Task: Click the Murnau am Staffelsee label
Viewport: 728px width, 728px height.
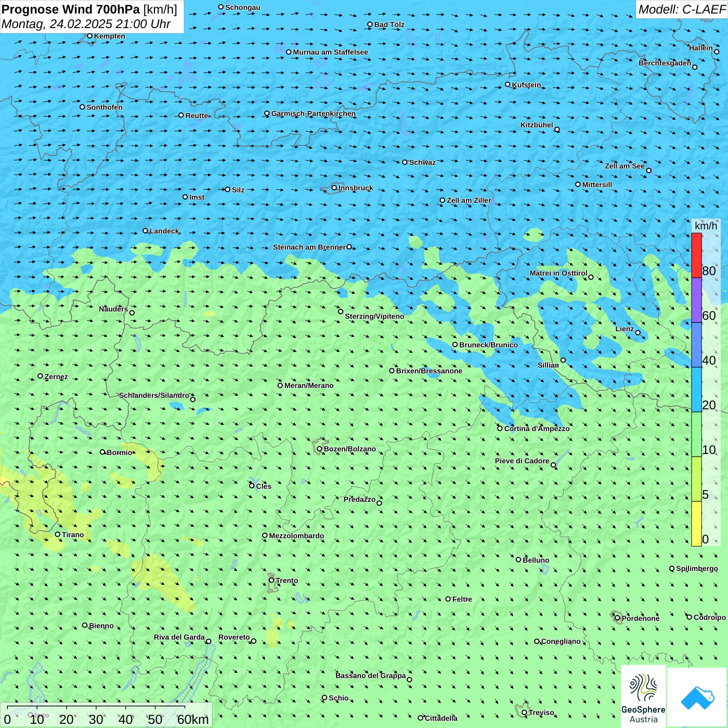Action: (x=331, y=52)
